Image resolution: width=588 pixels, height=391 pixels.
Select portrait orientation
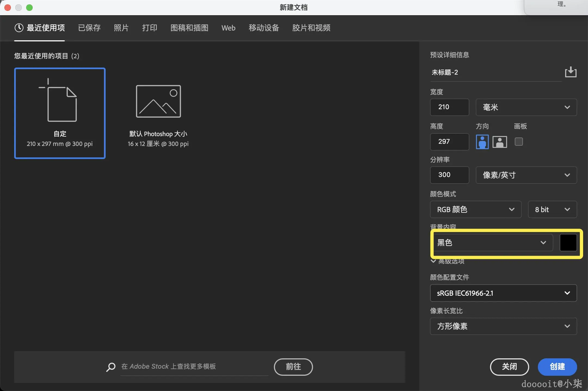tap(482, 142)
